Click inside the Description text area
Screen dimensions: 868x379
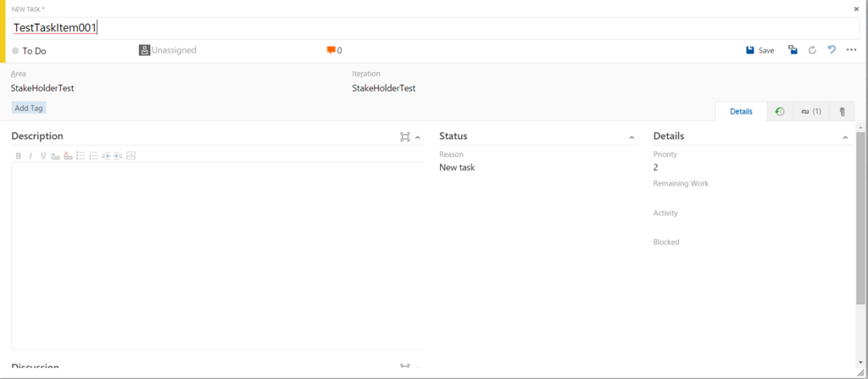(x=218, y=256)
